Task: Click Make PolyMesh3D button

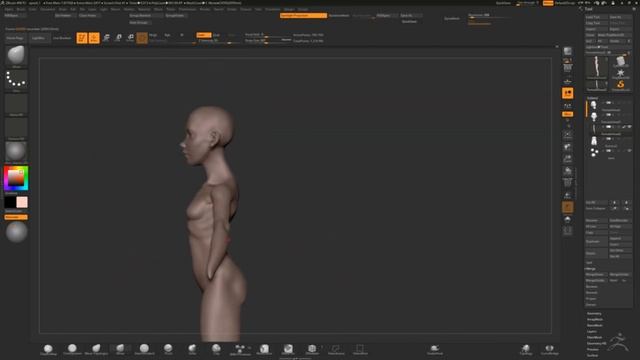Action: coord(615,35)
